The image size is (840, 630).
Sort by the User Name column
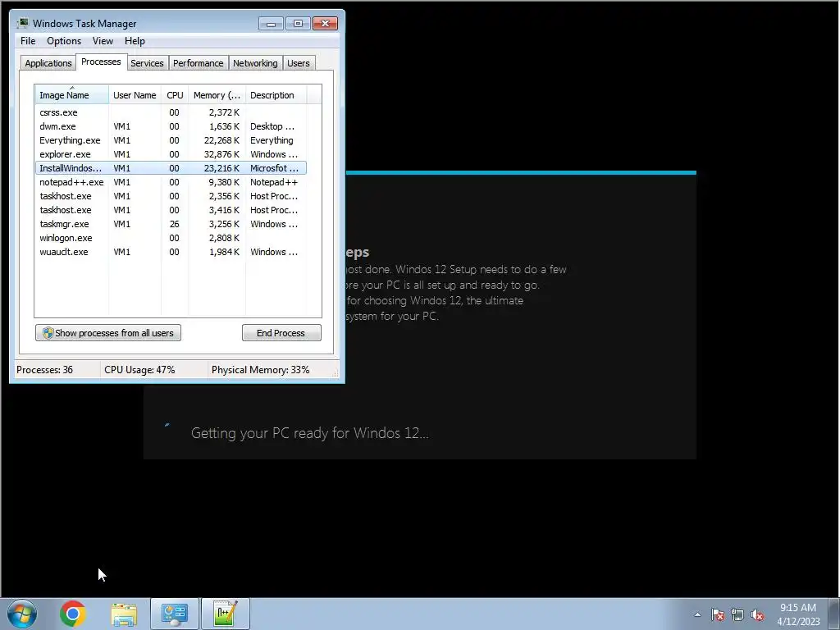click(x=135, y=95)
